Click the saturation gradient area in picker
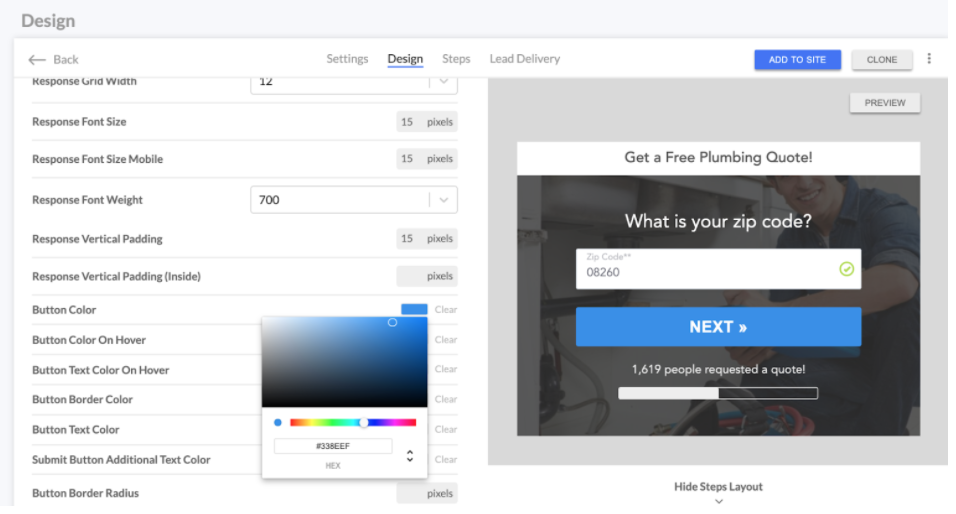The image size is (956, 514). coord(344,362)
